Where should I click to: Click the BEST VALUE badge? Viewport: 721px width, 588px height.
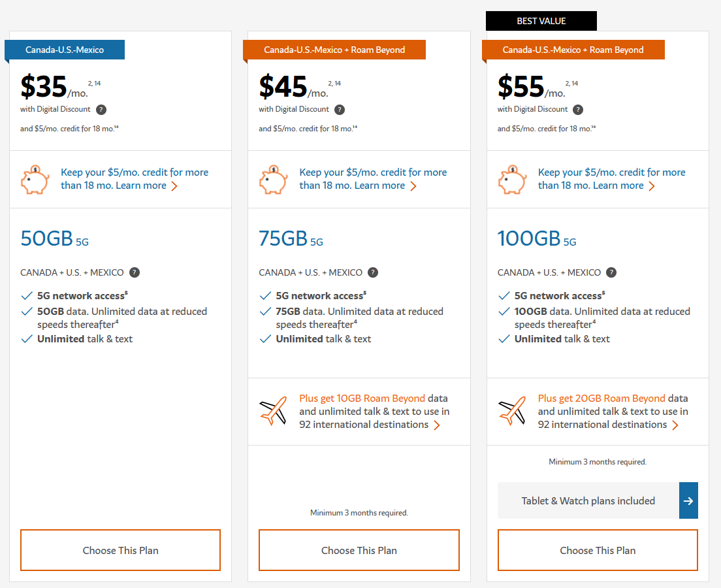(541, 21)
